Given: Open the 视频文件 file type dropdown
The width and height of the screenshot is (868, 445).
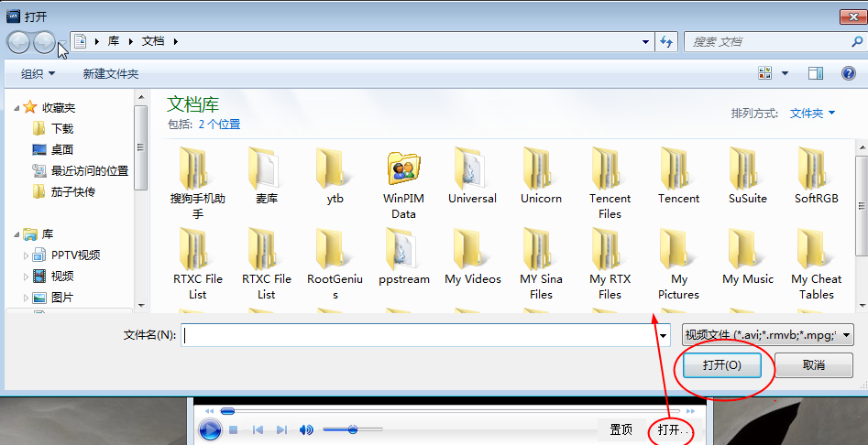Looking at the screenshot, I should (x=767, y=335).
